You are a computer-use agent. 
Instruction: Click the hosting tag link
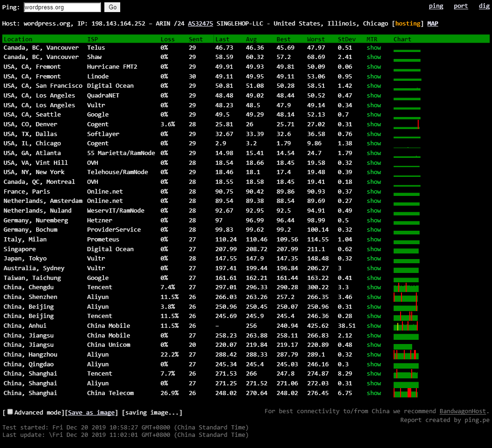[408, 24]
